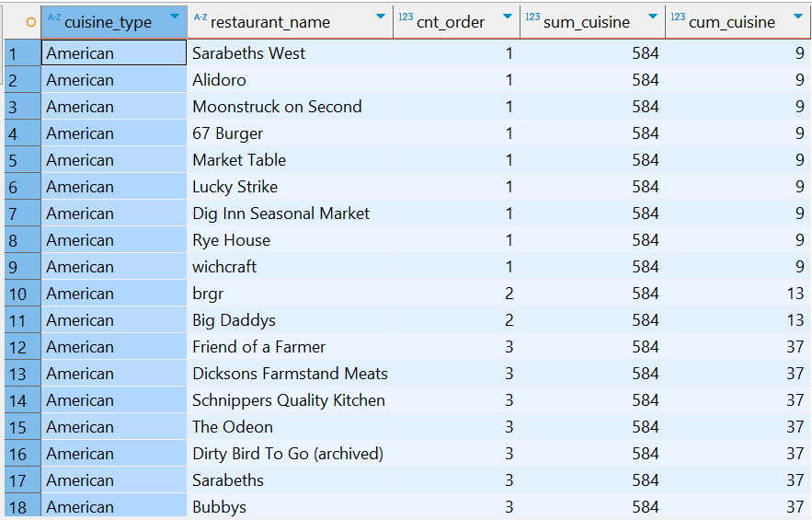Viewport: 812px width, 520px height.
Task: Click cum_cuisine 13 in Big Daddys row
Action: point(738,320)
